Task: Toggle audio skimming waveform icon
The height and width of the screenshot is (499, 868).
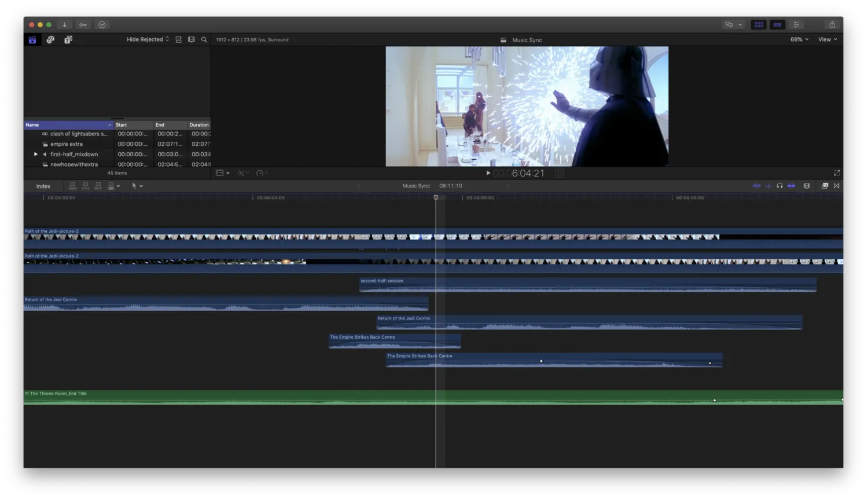Action: tap(768, 186)
